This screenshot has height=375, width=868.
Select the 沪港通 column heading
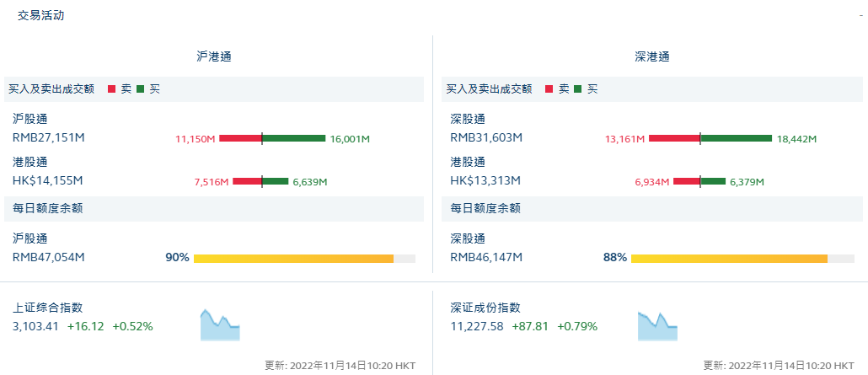(x=213, y=57)
